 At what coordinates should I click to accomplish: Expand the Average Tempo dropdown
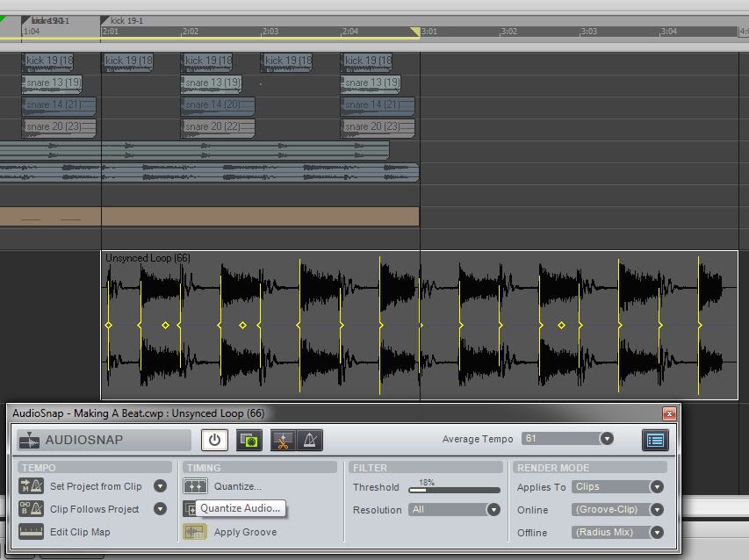pyautogui.click(x=606, y=439)
